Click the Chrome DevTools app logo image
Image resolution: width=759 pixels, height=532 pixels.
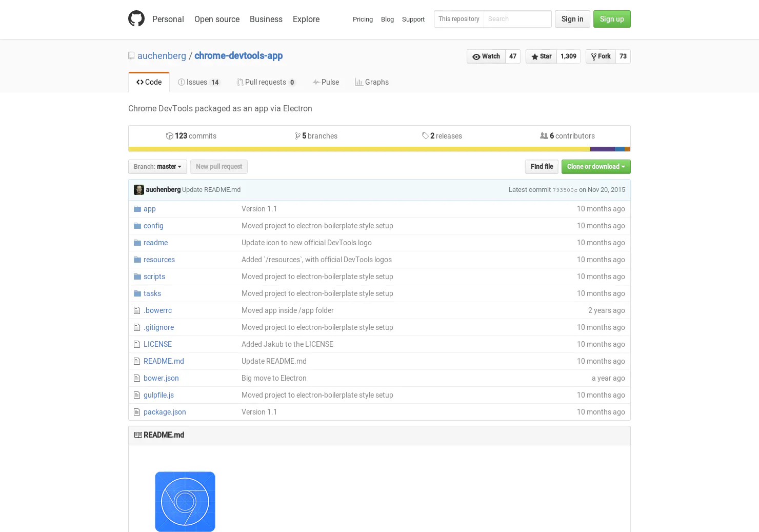(x=185, y=502)
